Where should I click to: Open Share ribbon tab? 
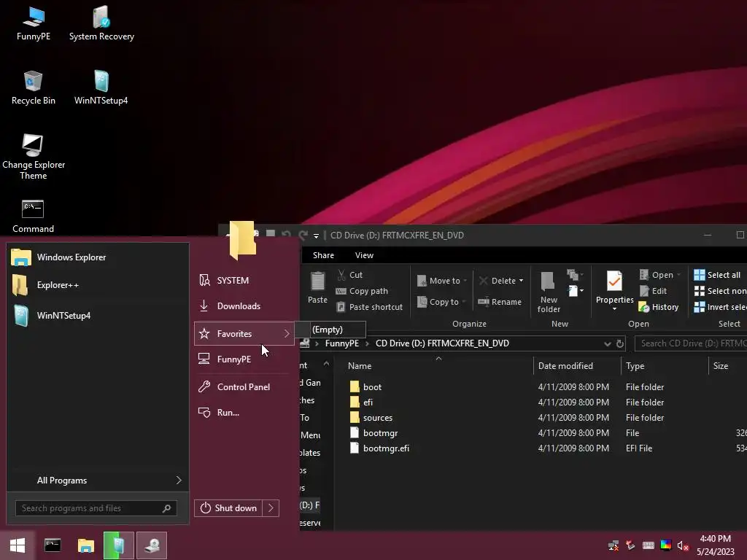323,255
